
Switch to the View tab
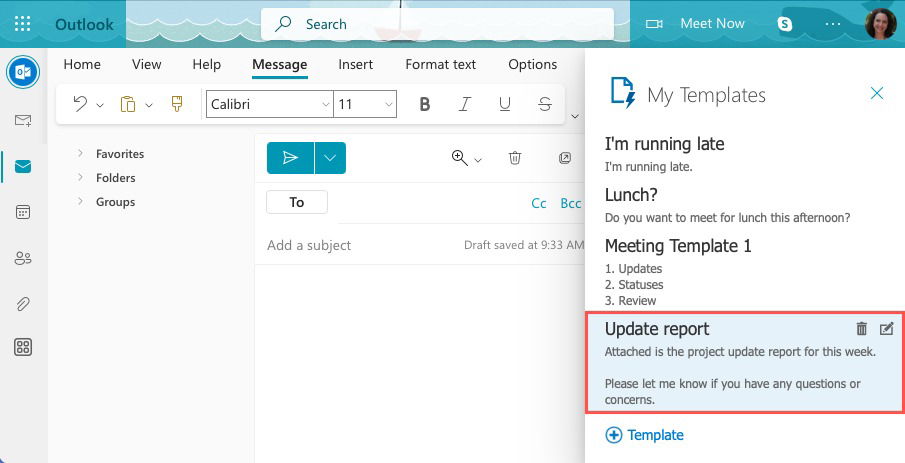[147, 64]
